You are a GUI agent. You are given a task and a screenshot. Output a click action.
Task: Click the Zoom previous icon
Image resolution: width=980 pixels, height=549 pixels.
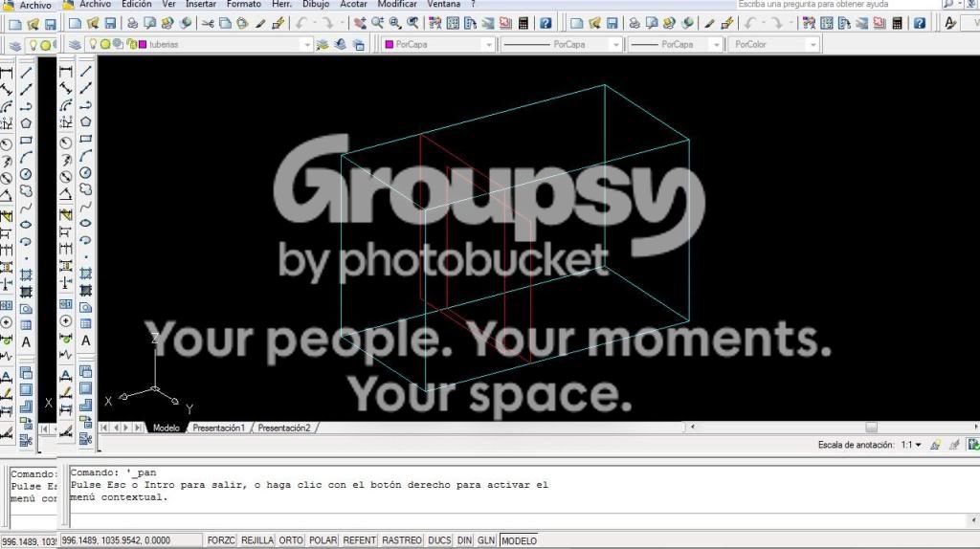[412, 24]
